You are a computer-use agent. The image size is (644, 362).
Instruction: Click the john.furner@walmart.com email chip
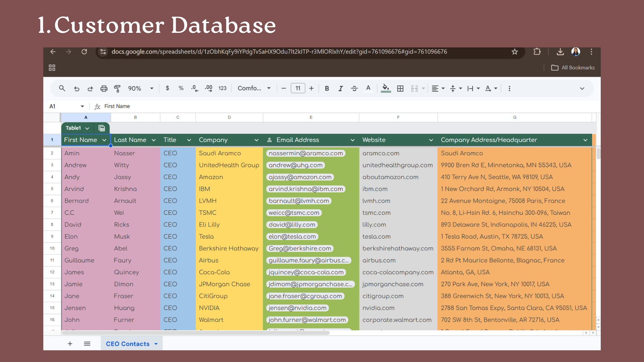pos(307,320)
